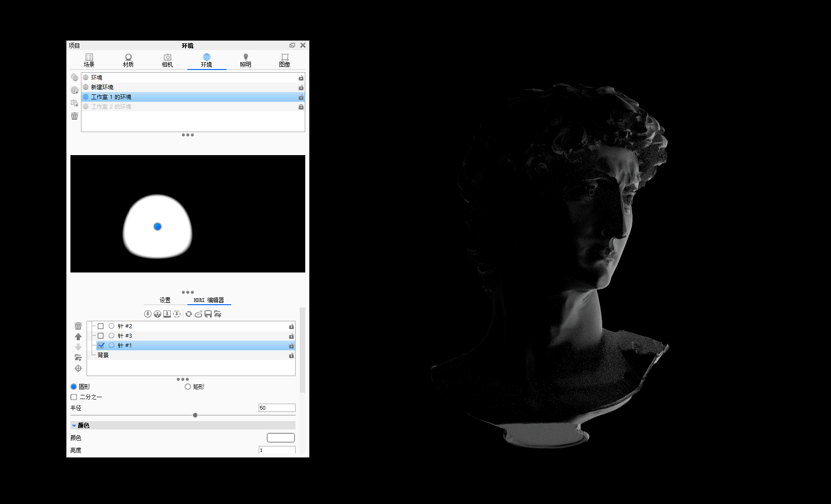Screen dimensions: 831x504
Task: Click the delete environment trash icon
Action: 74,116
